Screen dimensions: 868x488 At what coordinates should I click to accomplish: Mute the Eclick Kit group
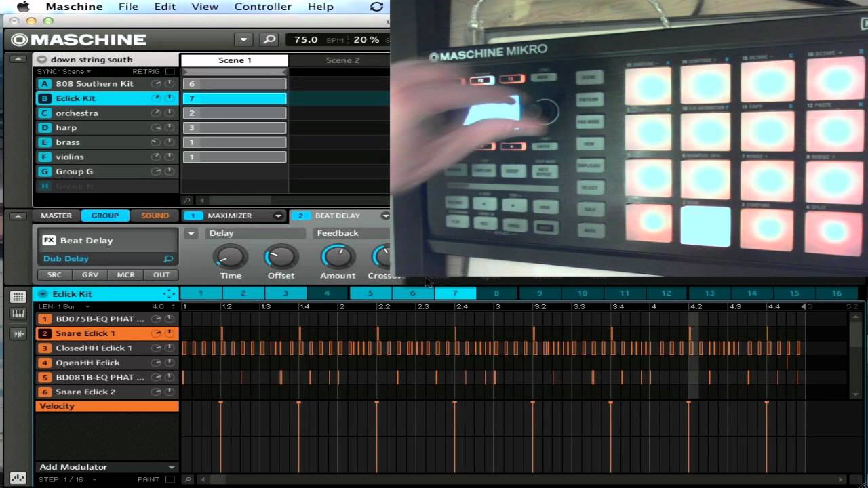(x=170, y=98)
